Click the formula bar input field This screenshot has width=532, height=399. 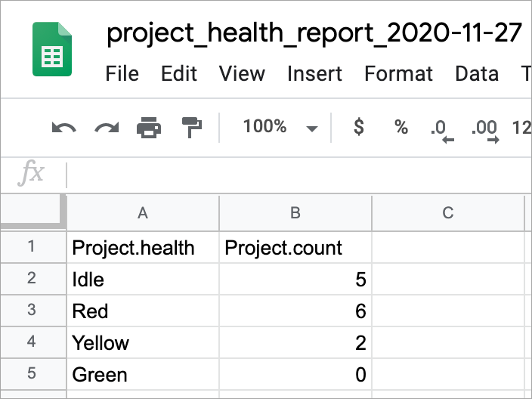[x=302, y=175]
